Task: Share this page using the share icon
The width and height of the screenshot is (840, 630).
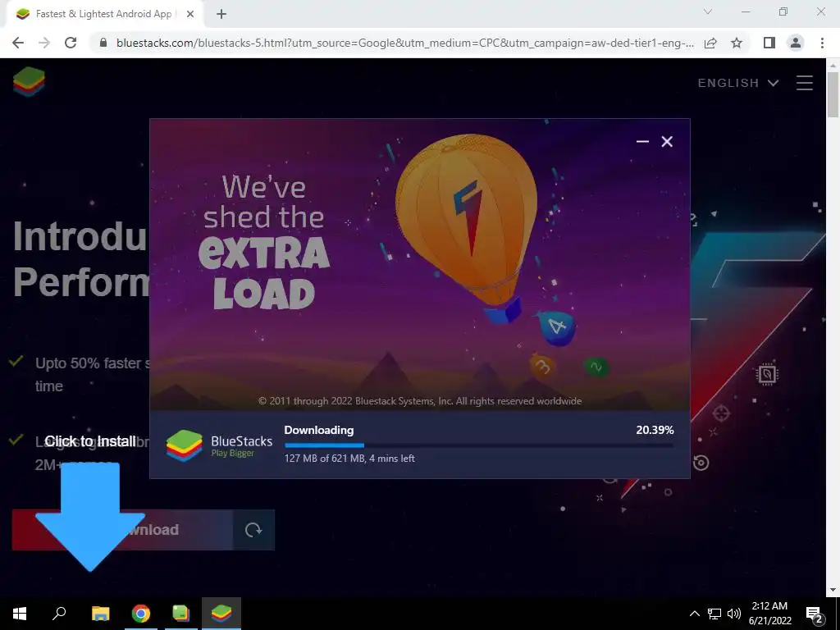Action: pyautogui.click(x=710, y=43)
